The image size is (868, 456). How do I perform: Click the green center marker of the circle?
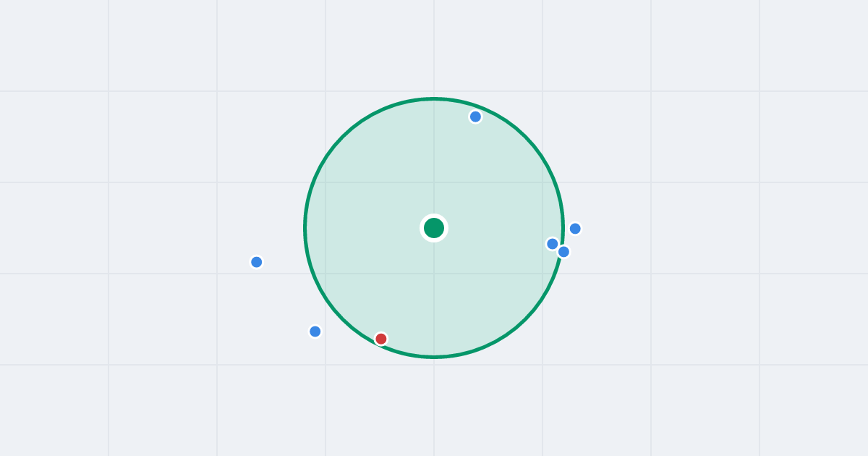pos(434,228)
